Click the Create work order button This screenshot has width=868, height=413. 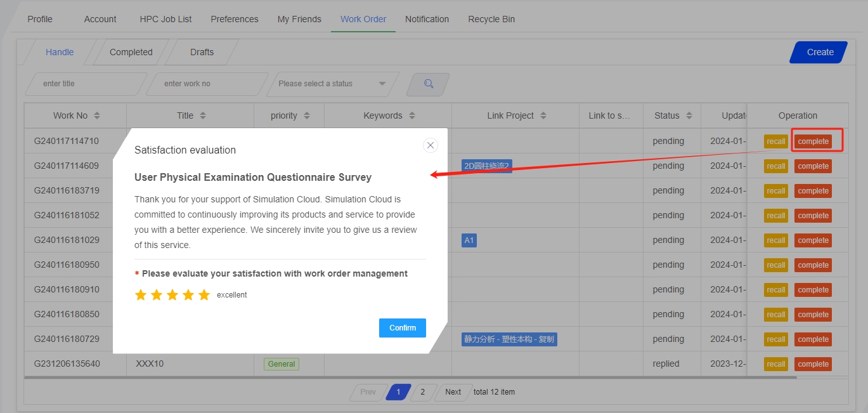point(819,52)
